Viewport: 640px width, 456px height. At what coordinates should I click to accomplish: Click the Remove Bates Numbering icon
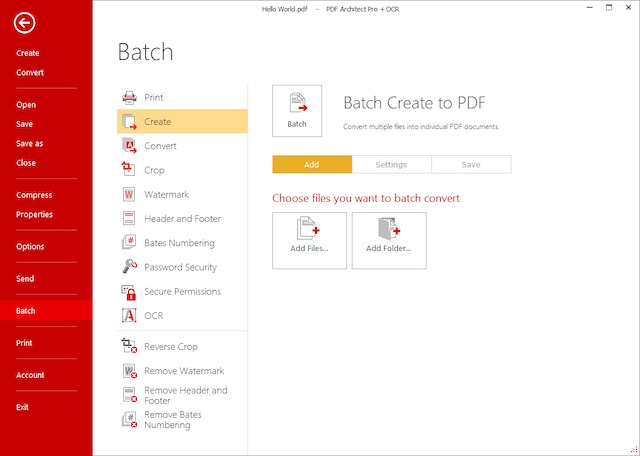129,419
